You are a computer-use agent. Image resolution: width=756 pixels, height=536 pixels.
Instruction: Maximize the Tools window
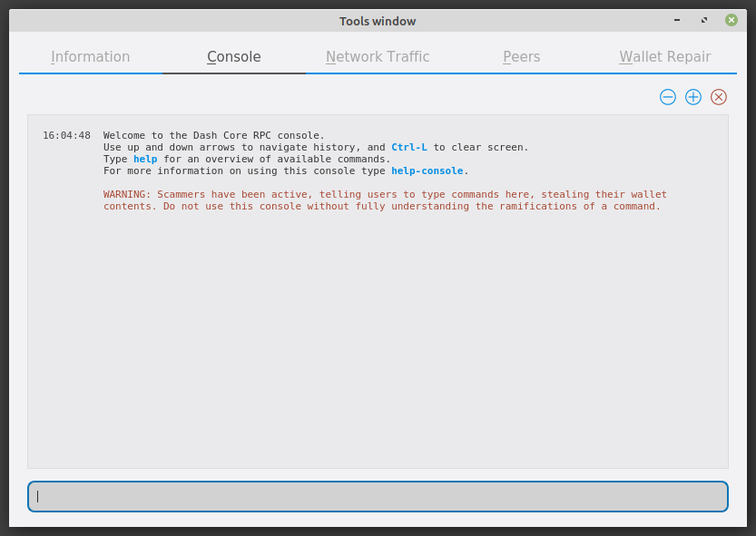tap(704, 20)
